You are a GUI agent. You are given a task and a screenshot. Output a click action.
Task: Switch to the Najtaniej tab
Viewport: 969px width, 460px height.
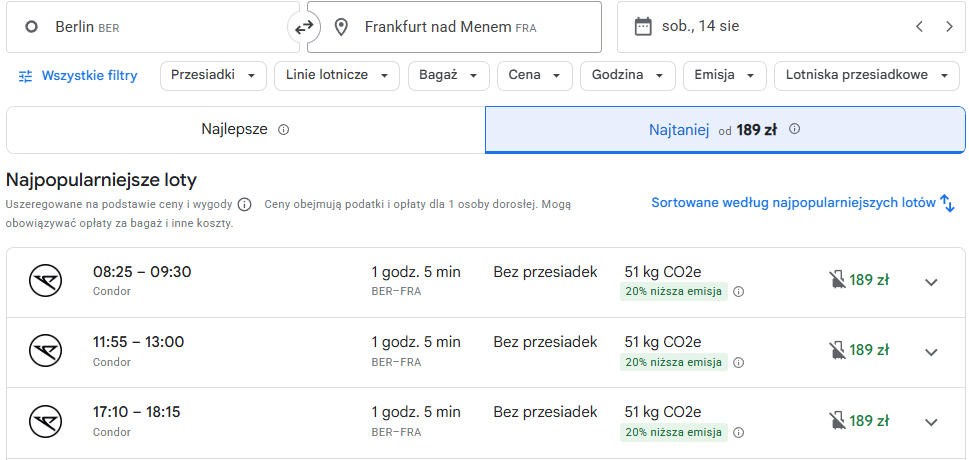[x=725, y=130]
